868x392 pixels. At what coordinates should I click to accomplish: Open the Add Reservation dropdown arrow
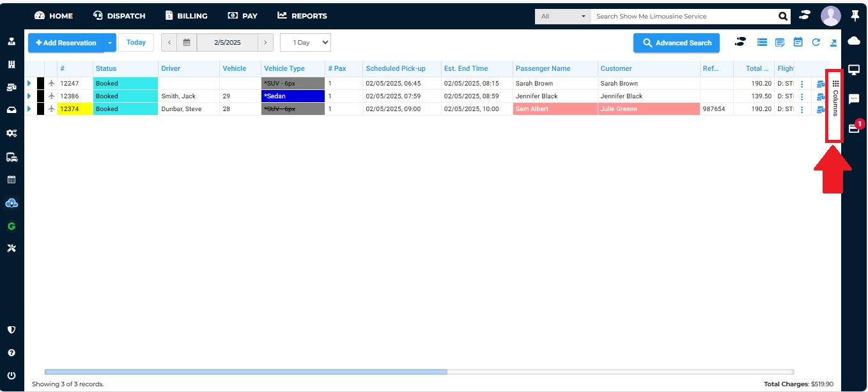[x=110, y=43]
